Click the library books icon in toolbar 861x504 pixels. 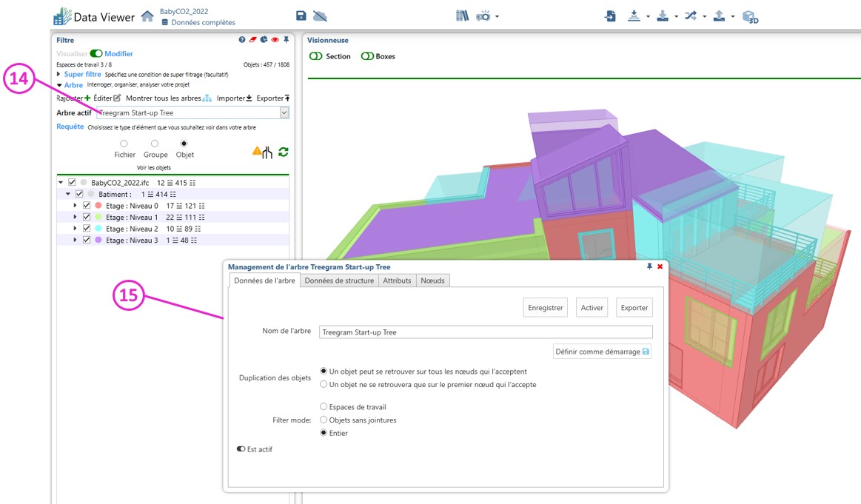tap(462, 16)
